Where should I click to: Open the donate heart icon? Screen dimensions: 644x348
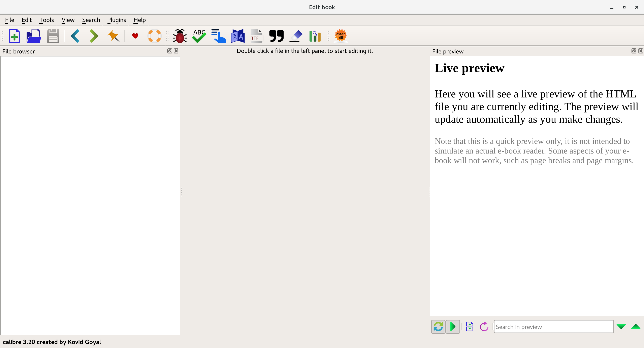(x=135, y=36)
